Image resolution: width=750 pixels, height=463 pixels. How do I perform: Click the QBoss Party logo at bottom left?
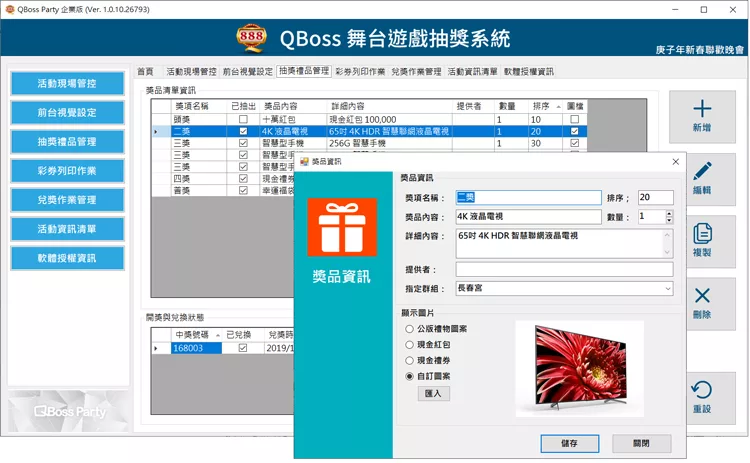[x=69, y=411]
